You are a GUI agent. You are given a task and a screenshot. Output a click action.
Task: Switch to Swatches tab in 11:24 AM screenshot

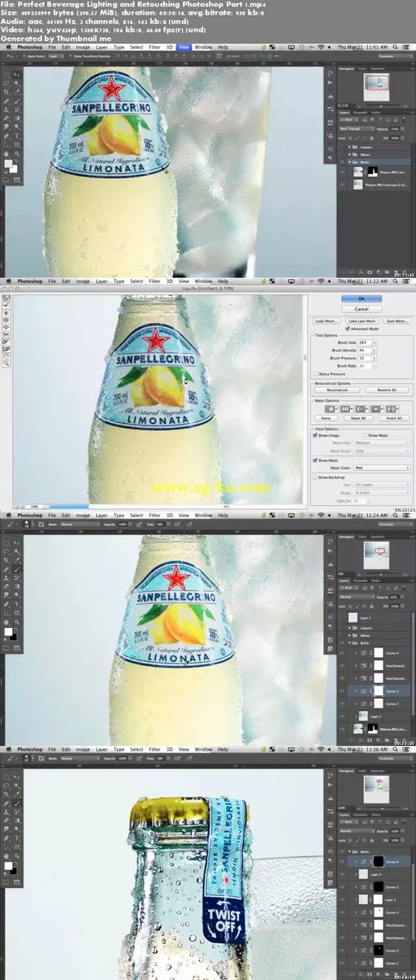pyautogui.click(x=378, y=537)
